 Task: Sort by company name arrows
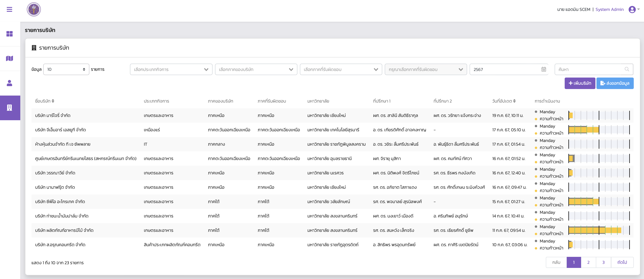pyautogui.click(x=53, y=101)
